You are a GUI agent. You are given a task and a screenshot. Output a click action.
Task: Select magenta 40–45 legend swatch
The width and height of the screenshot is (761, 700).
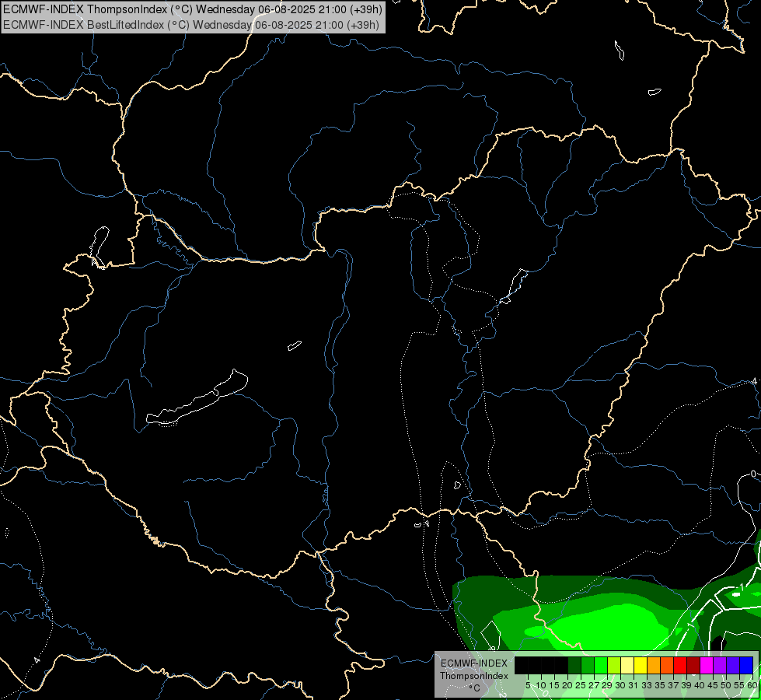tap(707, 665)
